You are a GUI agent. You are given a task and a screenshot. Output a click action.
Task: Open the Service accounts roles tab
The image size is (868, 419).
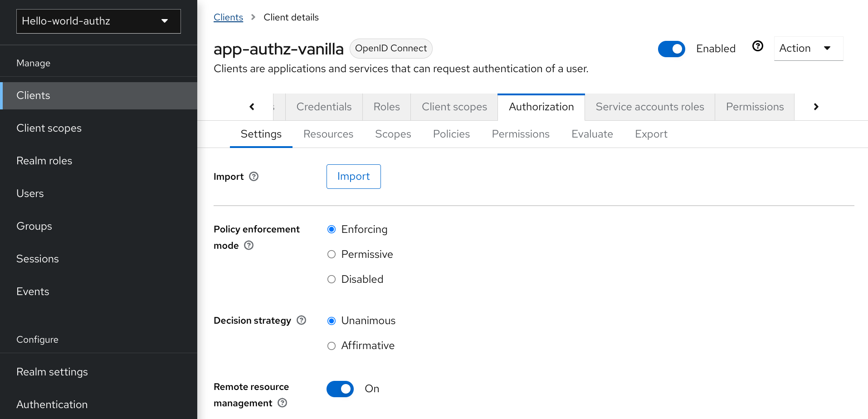pyautogui.click(x=649, y=107)
